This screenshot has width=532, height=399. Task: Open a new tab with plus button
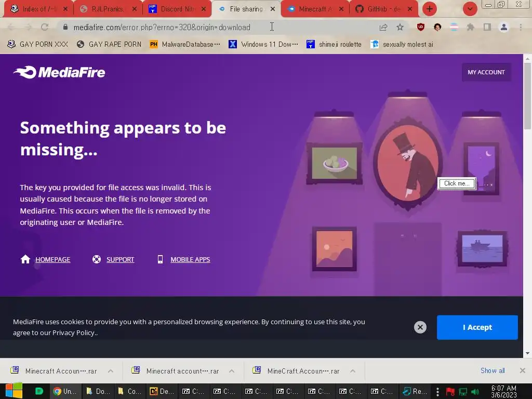(x=430, y=9)
